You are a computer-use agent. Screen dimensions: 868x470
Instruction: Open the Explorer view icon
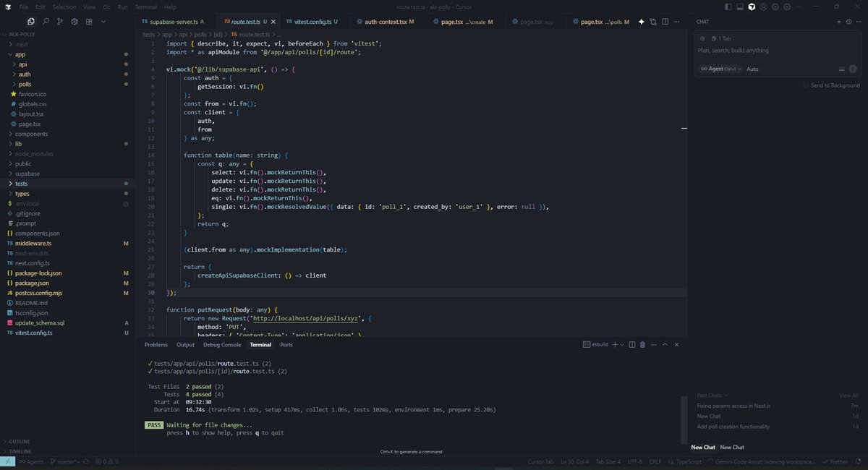(31, 22)
